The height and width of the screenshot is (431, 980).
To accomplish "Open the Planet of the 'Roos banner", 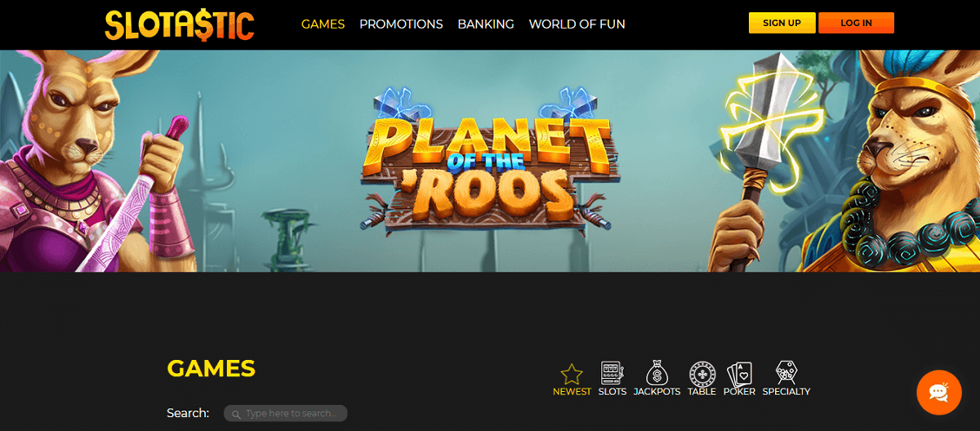I will [490, 161].
